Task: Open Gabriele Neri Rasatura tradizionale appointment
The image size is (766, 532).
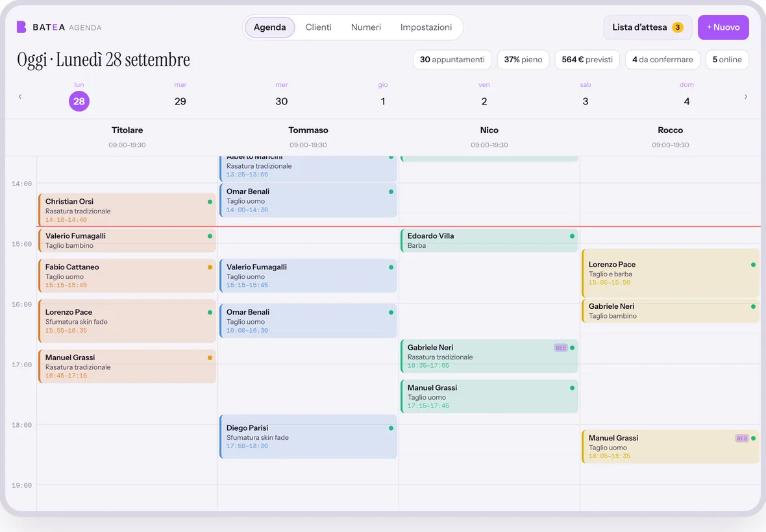Action: pyautogui.click(x=489, y=356)
